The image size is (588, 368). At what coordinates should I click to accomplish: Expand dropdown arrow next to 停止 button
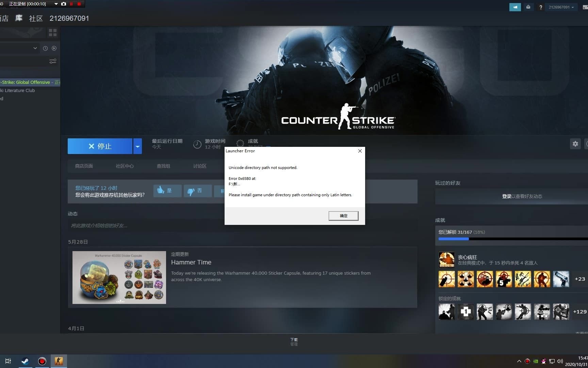click(137, 146)
